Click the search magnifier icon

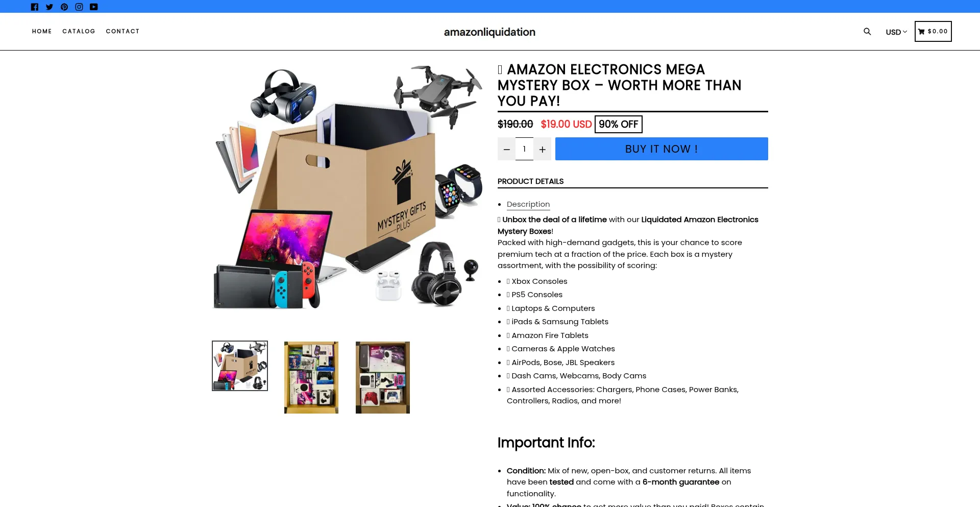tap(867, 32)
